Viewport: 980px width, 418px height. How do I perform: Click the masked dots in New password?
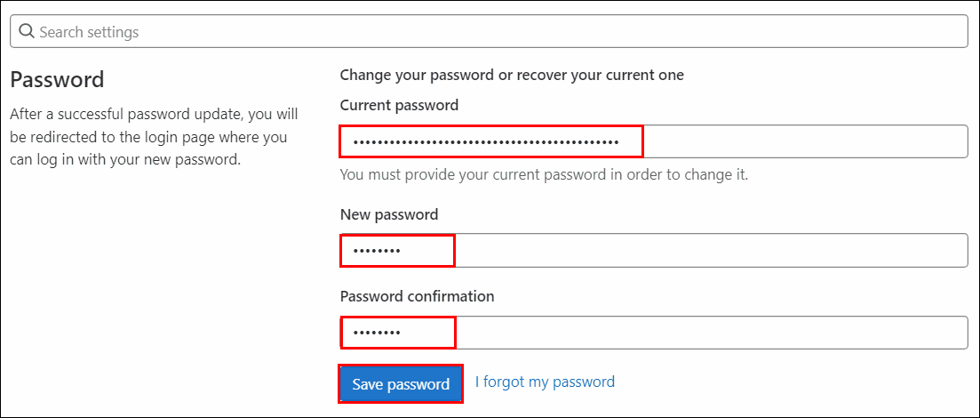tap(376, 251)
